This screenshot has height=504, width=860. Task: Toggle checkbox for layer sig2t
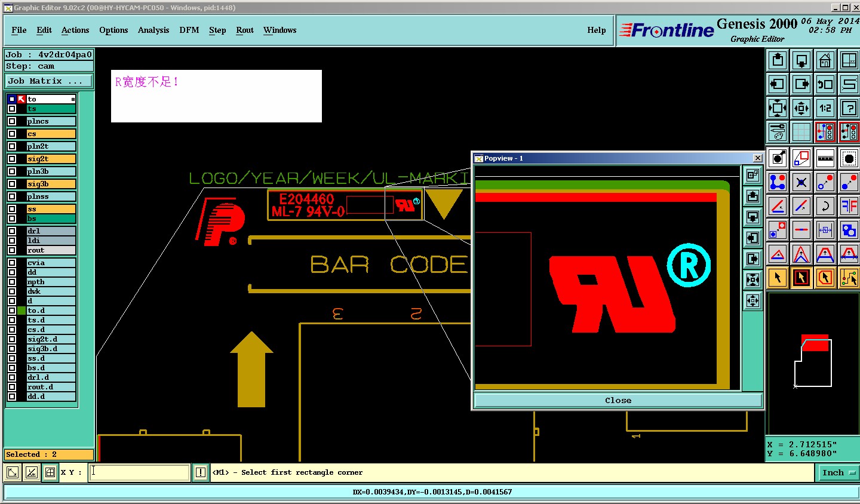coord(12,159)
